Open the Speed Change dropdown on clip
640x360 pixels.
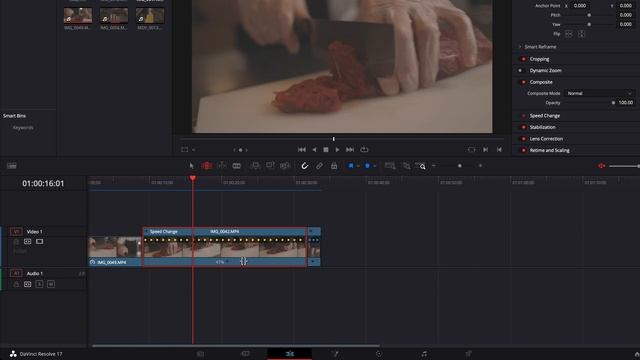click(x=147, y=231)
